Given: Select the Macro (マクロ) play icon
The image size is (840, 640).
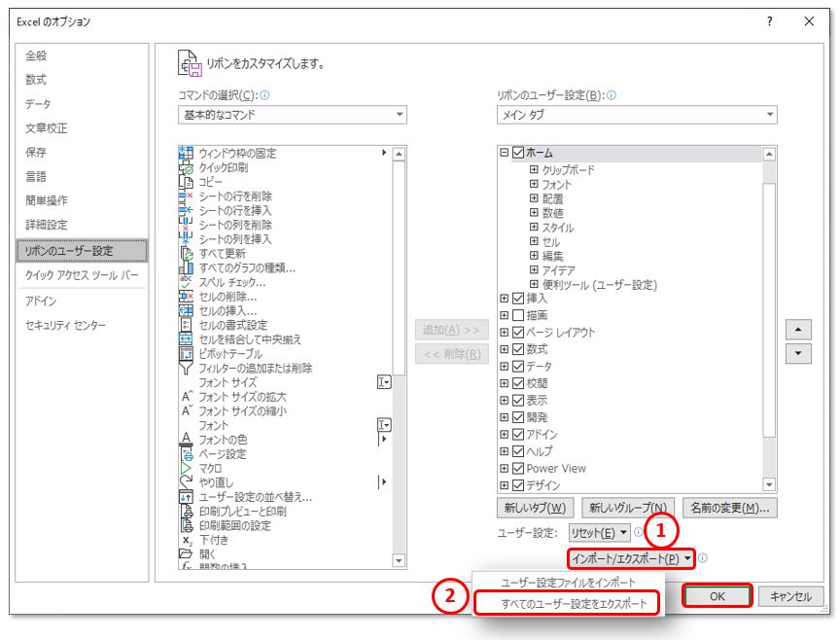Looking at the screenshot, I should click(186, 469).
